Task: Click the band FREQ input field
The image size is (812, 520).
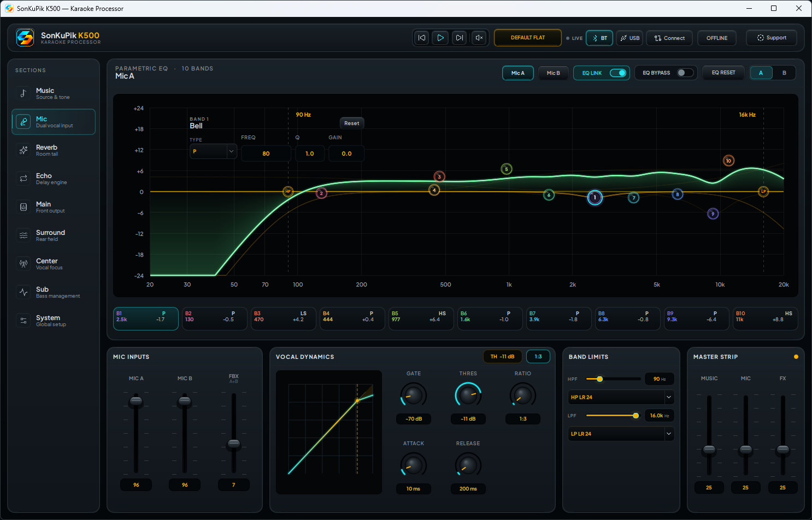Action: 266,153
